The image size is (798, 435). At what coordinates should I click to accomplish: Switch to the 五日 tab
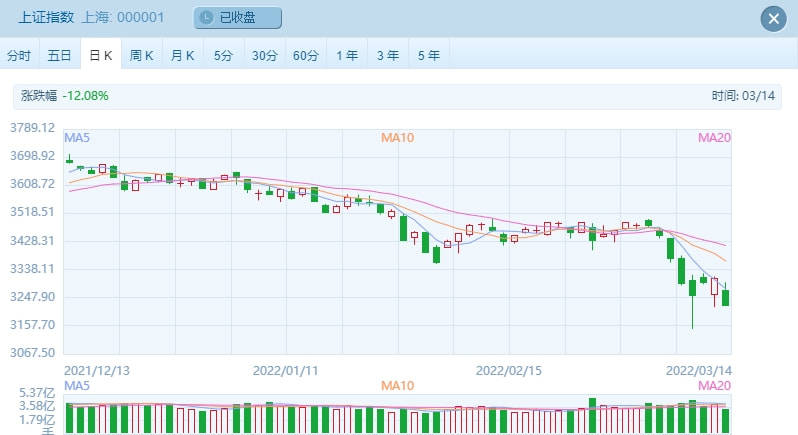(60, 55)
